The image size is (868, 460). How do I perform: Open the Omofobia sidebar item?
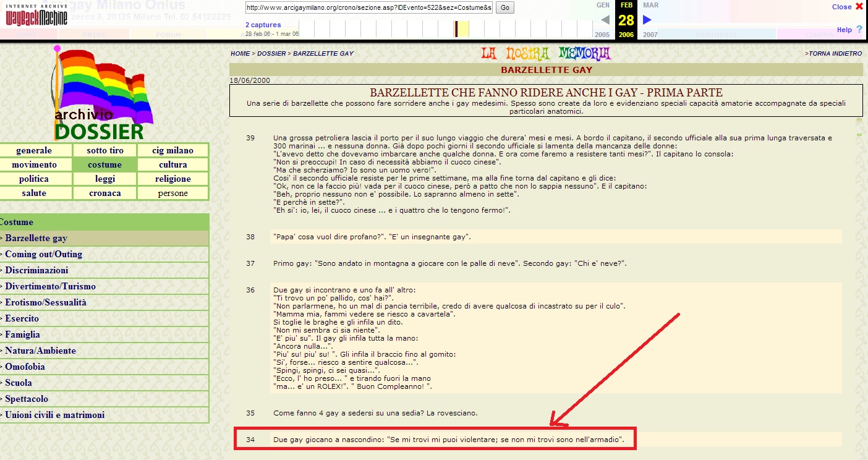(x=25, y=367)
